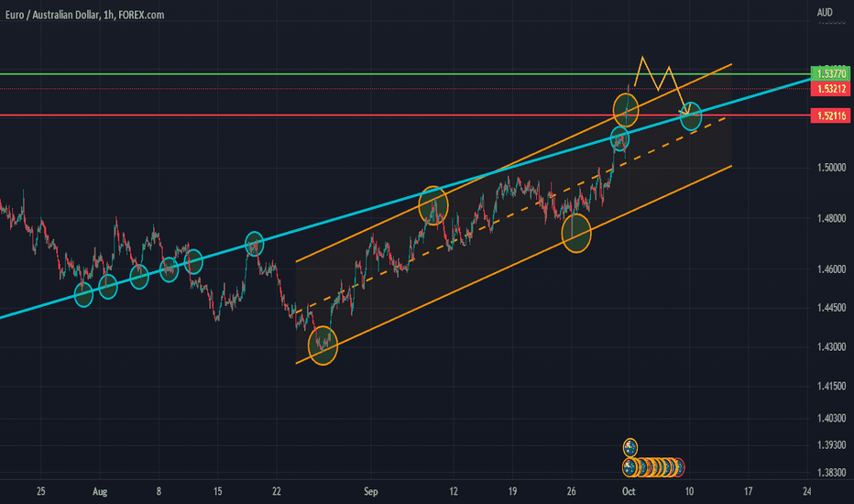The image size is (854, 504).
Task: Click the Euro / Australian Dollar chart title
Action: (x=85, y=15)
